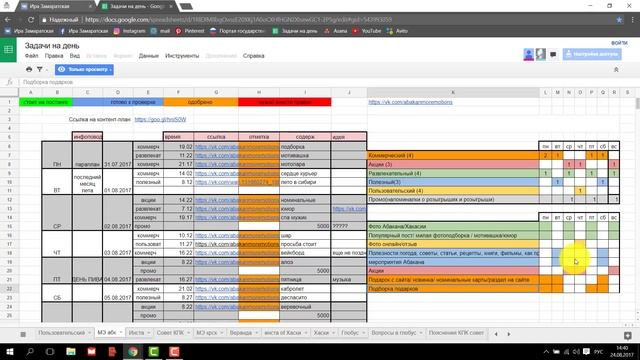Open the Данные menu
Screen dimensions: 640x360
click(149, 56)
